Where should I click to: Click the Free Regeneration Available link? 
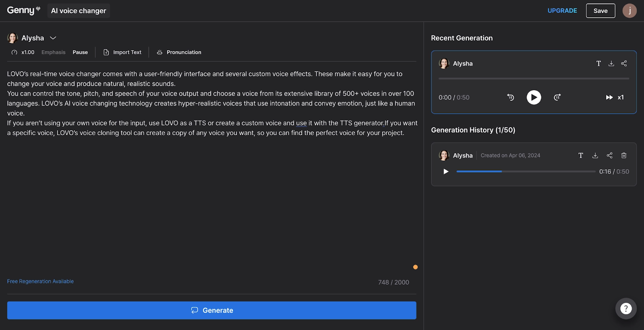pos(40,281)
